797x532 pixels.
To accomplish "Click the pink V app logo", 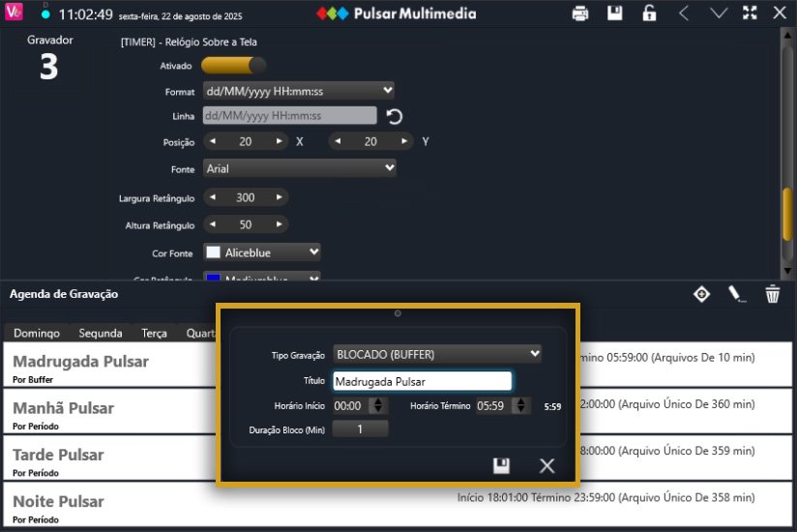I will pyautogui.click(x=14, y=12).
